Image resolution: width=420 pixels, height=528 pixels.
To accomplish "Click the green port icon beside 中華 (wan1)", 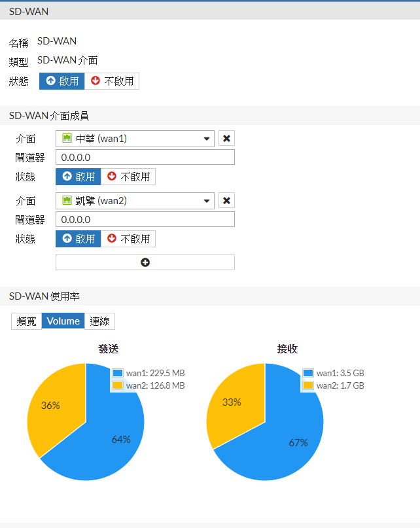I will (x=67, y=138).
